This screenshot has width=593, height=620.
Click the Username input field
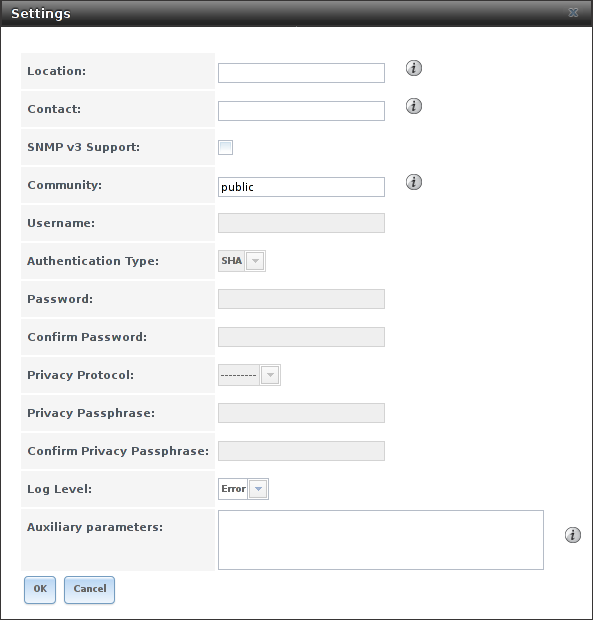301,223
